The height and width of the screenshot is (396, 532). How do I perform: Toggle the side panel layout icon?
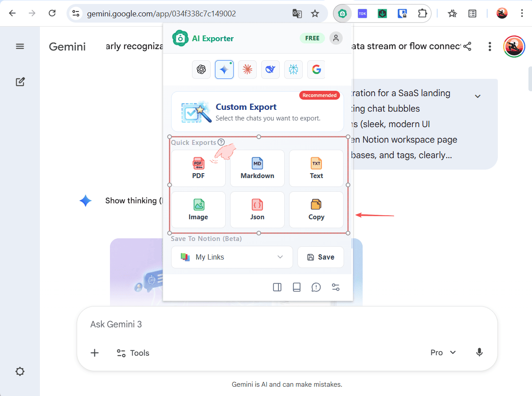[277, 287]
